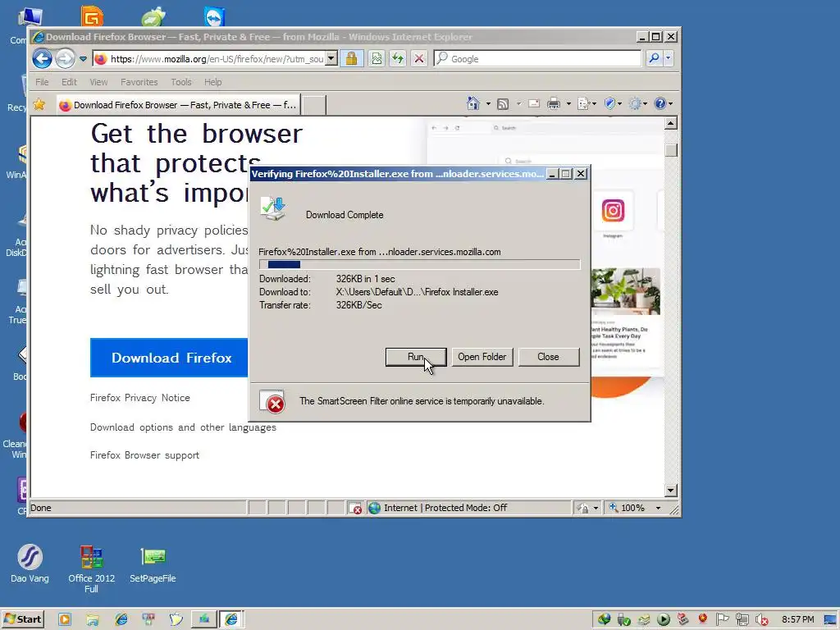Open the Firefox Privacy Notice link
This screenshot has height=630, width=840.
click(139, 398)
